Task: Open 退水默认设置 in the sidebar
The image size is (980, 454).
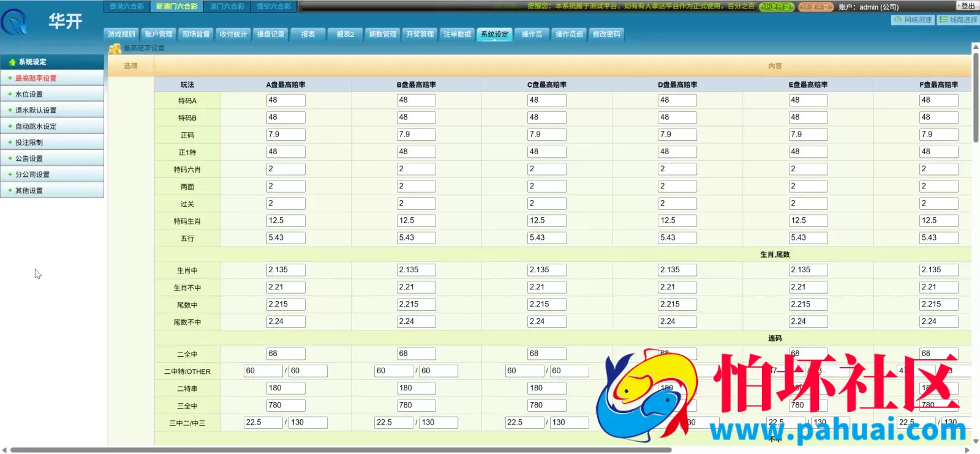Action: pyautogui.click(x=52, y=110)
